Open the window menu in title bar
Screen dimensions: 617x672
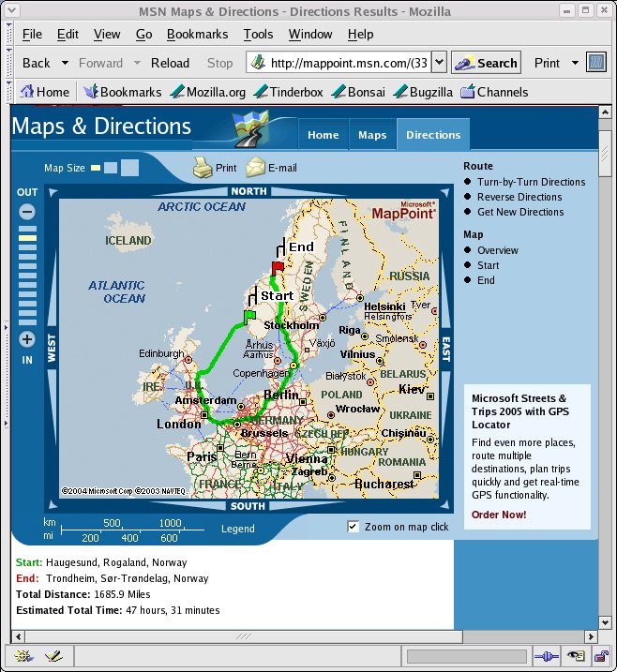tap(11, 10)
